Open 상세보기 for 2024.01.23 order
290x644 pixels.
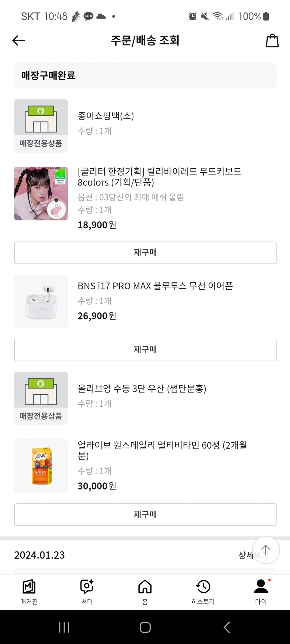pos(245,555)
